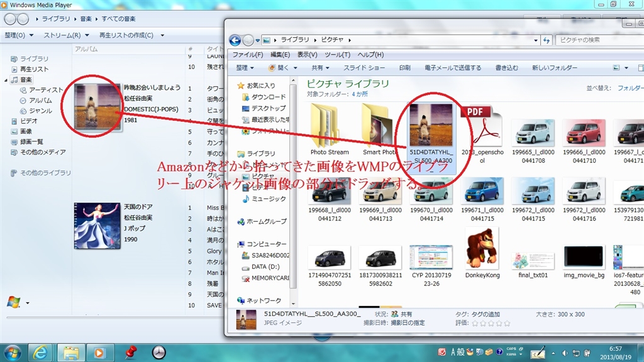644x362 pixels.
Task: Click 印刷 button in Explorer toolbar
Action: [404, 68]
